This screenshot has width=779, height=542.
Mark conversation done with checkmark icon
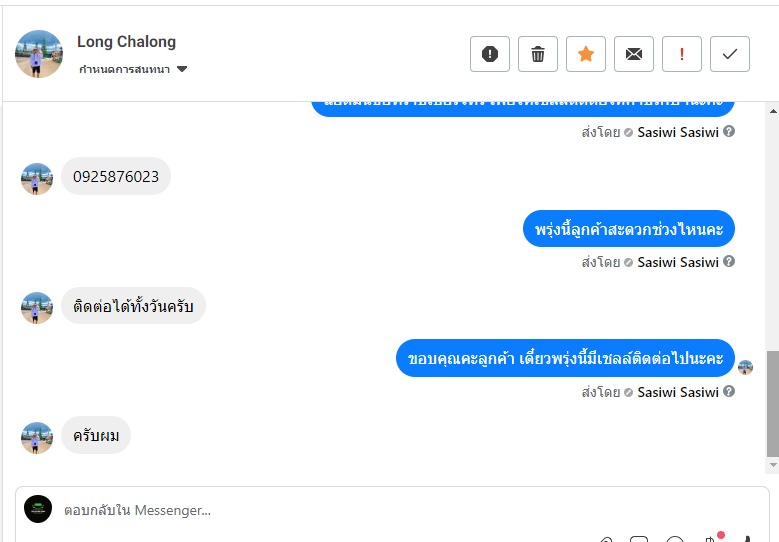(730, 54)
